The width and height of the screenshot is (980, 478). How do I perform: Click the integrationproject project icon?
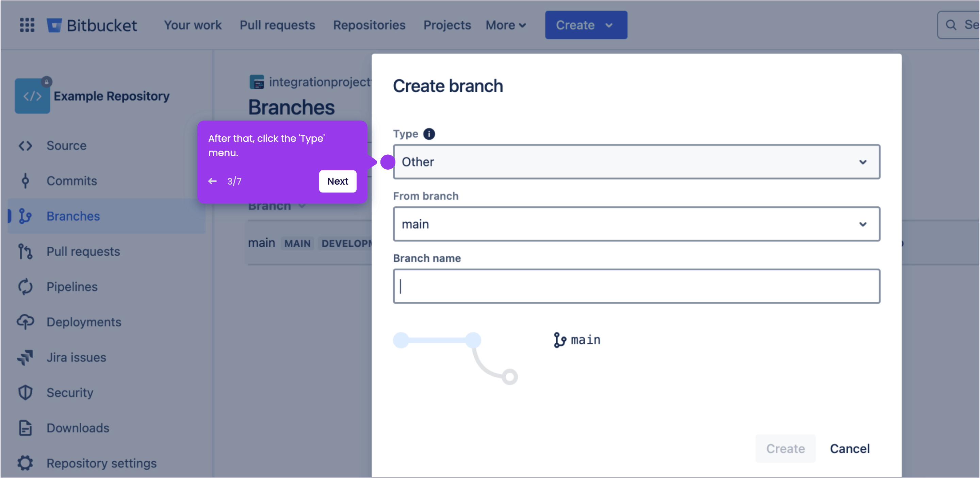coord(257,82)
